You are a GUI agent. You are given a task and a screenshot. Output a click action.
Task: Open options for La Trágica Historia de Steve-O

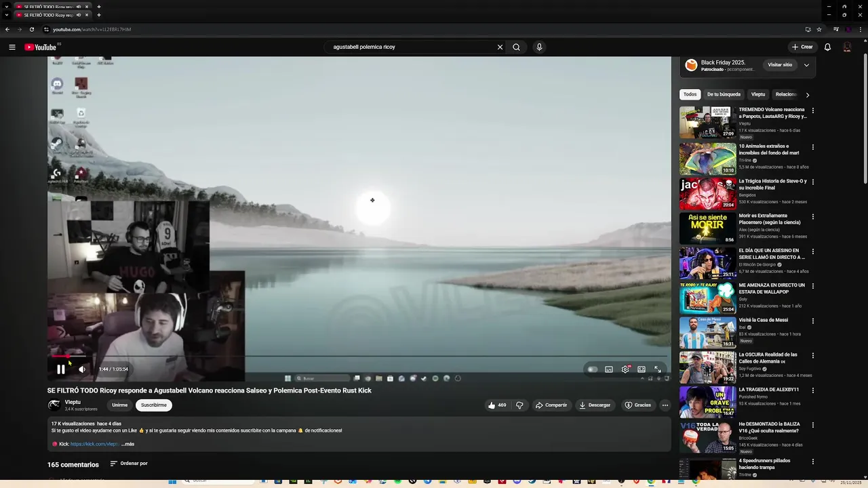click(x=813, y=182)
